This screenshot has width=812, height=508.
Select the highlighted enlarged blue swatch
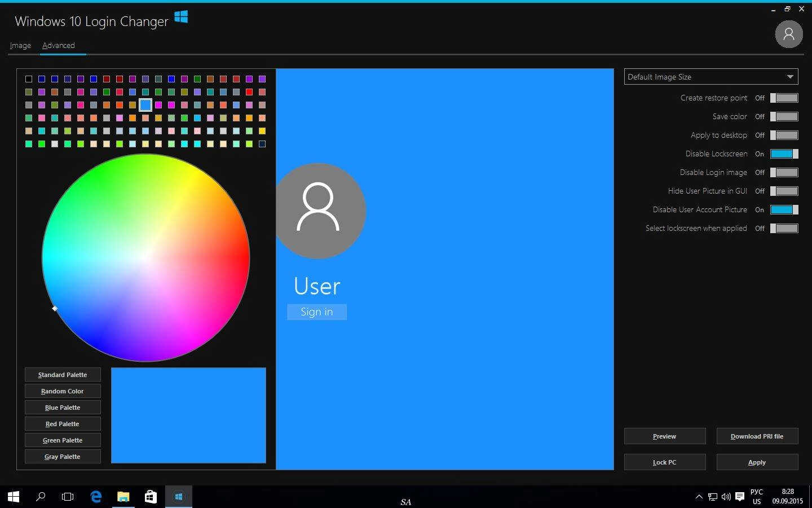coord(145,105)
